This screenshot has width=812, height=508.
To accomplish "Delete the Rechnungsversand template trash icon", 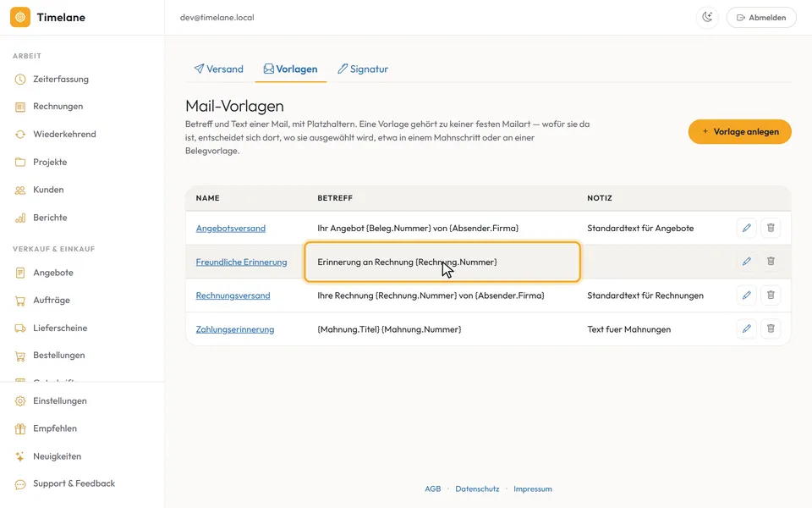I will [771, 295].
